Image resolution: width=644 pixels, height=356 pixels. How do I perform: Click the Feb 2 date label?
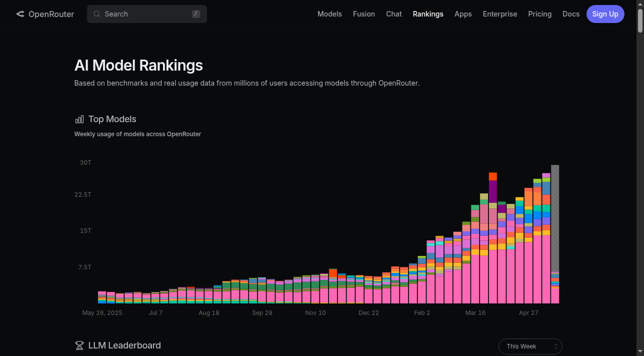[422, 313]
